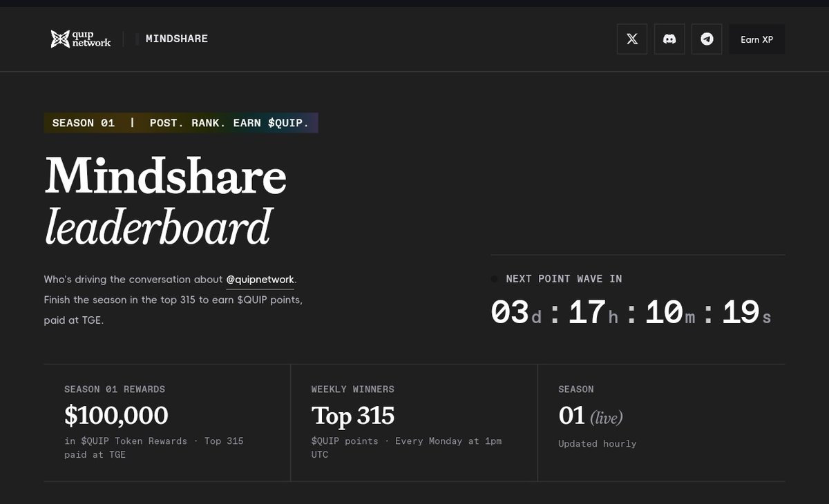This screenshot has height=504, width=829.
Task: Click the countdown days value 03
Action: tap(510, 312)
